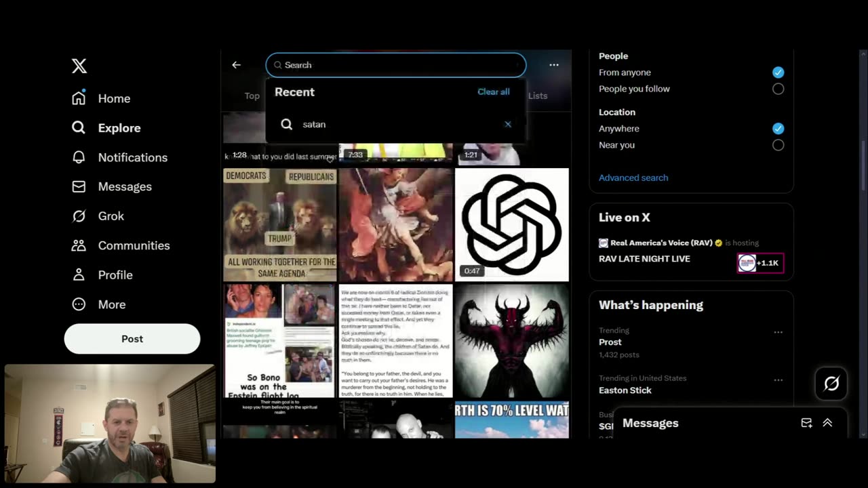Click the webcam overlay video

pos(110,424)
